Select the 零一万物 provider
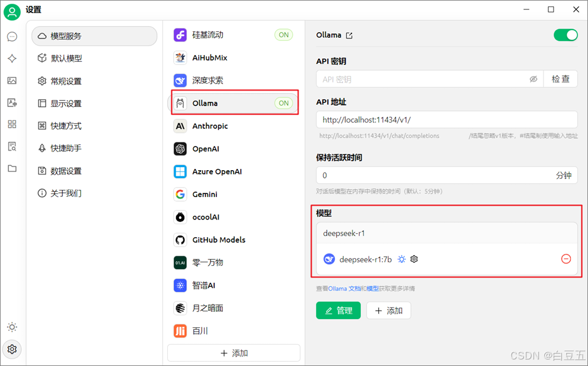This screenshot has width=588, height=366. [x=234, y=262]
